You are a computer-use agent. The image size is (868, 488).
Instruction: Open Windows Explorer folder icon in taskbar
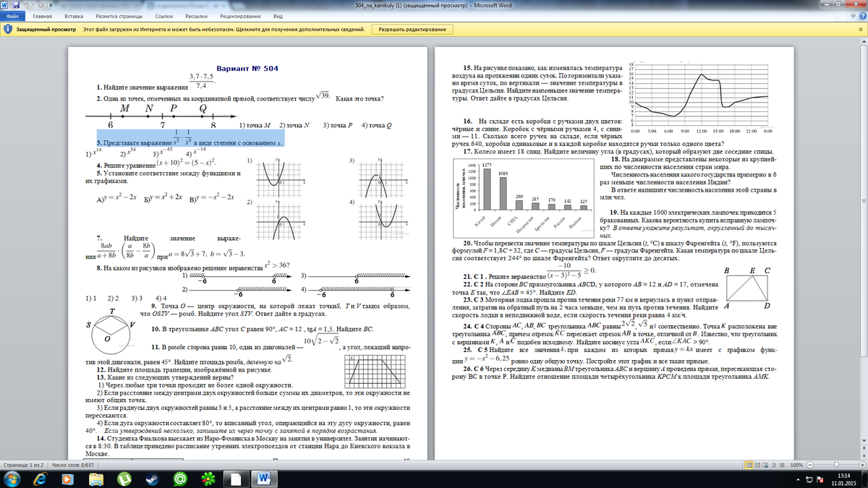pyautogui.click(x=97, y=479)
